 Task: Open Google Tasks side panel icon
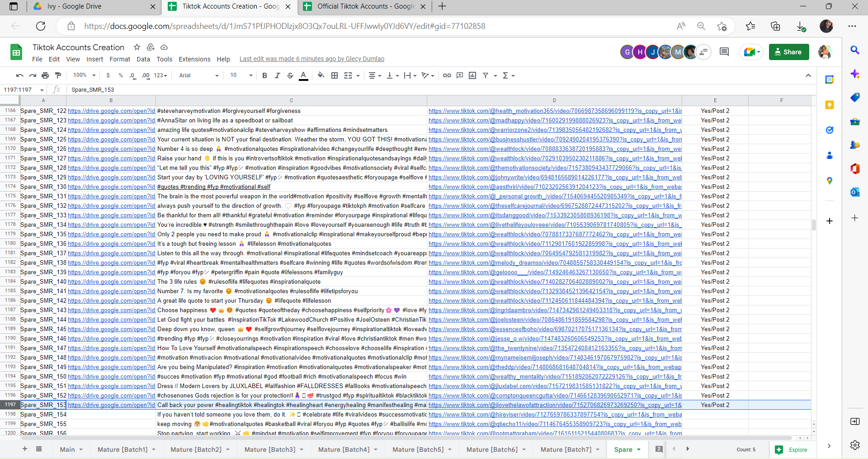pos(829,130)
